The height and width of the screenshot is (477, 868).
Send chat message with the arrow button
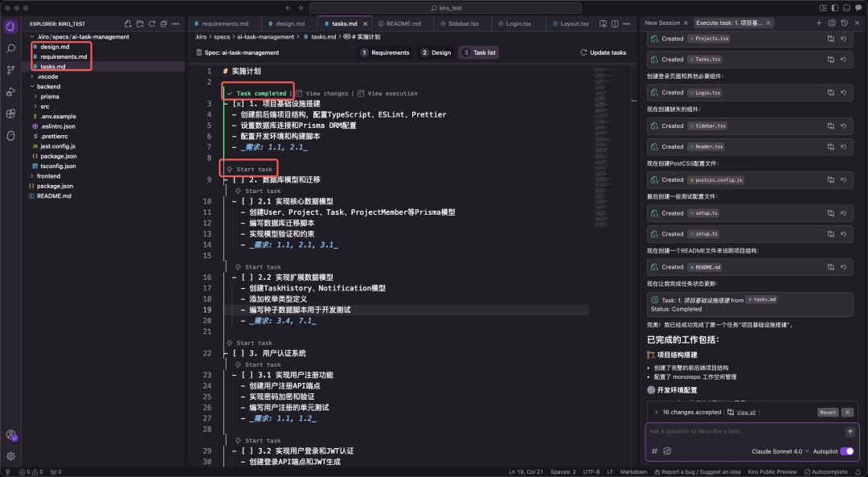pos(850,432)
